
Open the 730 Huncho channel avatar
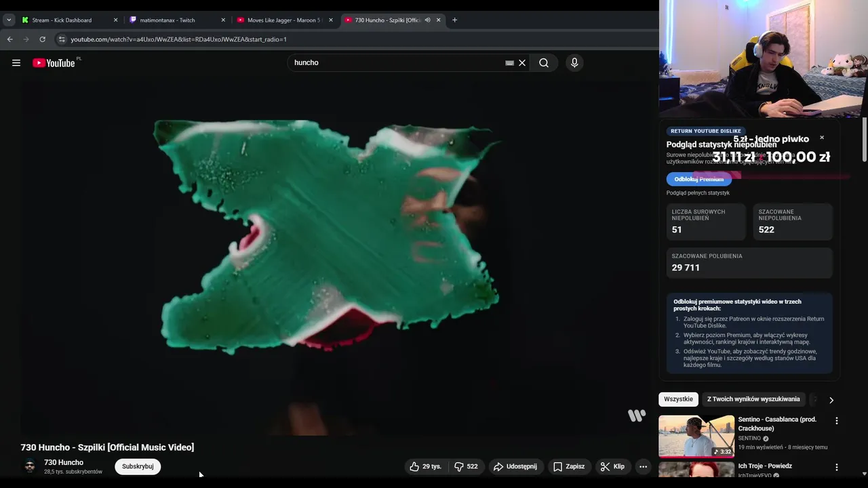pyautogui.click(x=30, y=466)
